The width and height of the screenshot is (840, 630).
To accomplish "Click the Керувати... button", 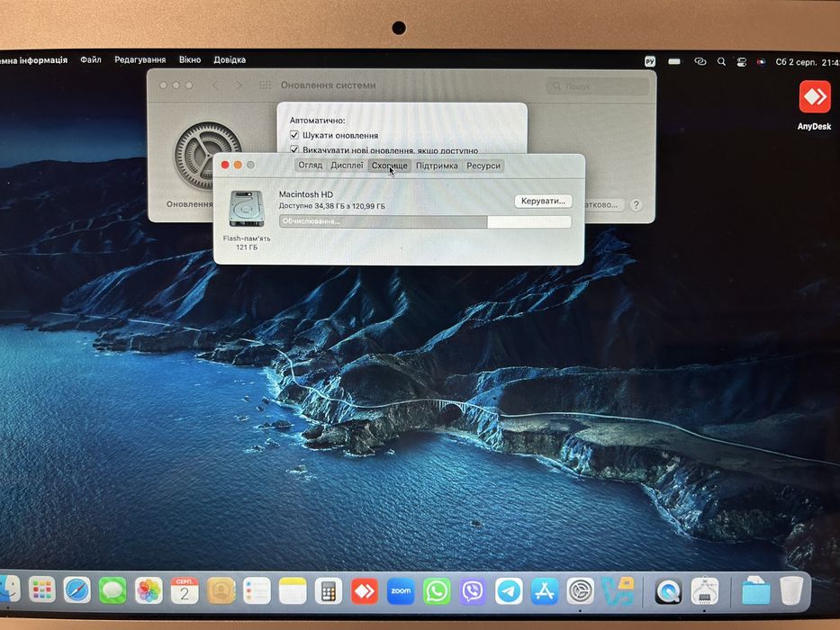I will (x=543, y=201).
